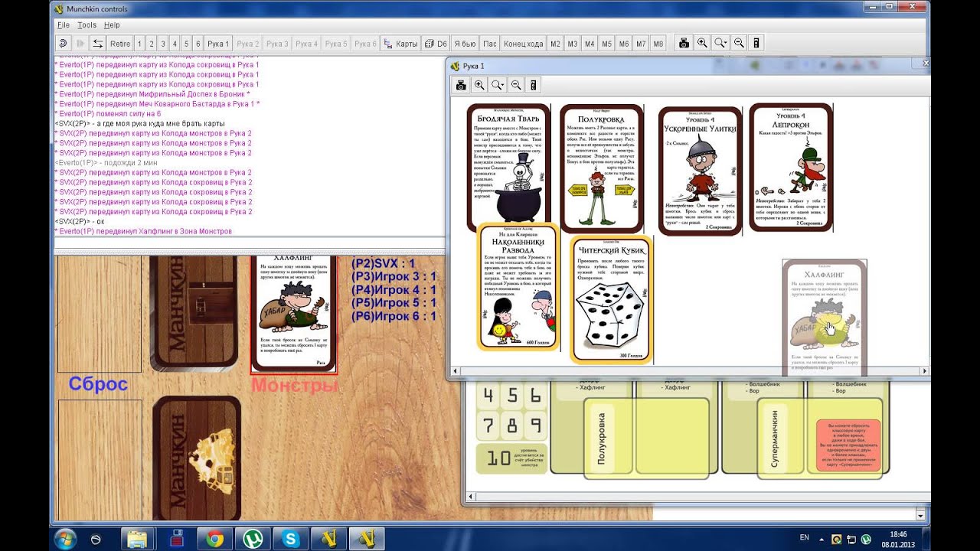Click the step forward icon in main toolbar
980x551 pixels.
coord(80,44)
